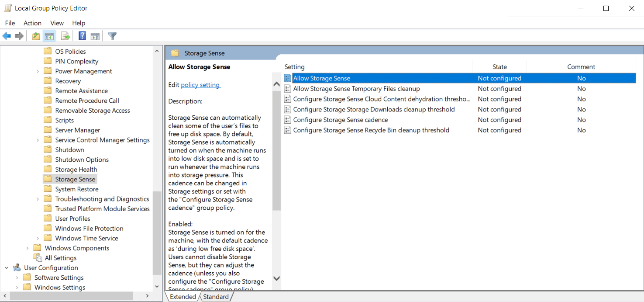The height and width of the screenshot is (302, 644).
Task: Select Configure Storage Sense cadence setting
Action: 341,119
